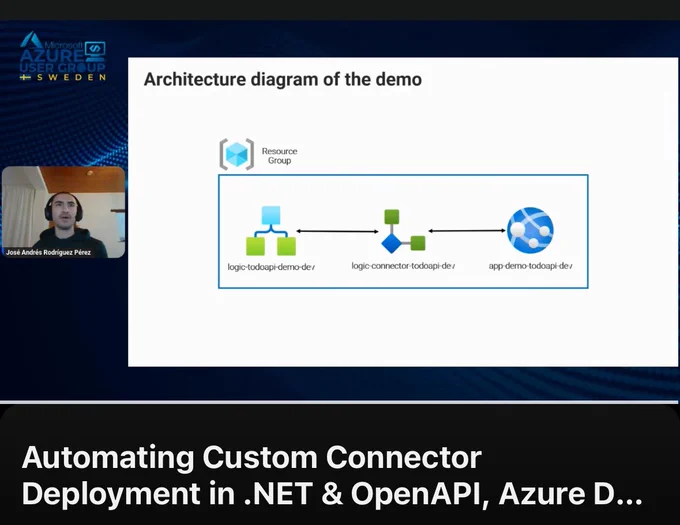This screenshot has height=525, width=680.
Task: Click the 'app-demo-todoapi-dev' label
Action: 530,266
